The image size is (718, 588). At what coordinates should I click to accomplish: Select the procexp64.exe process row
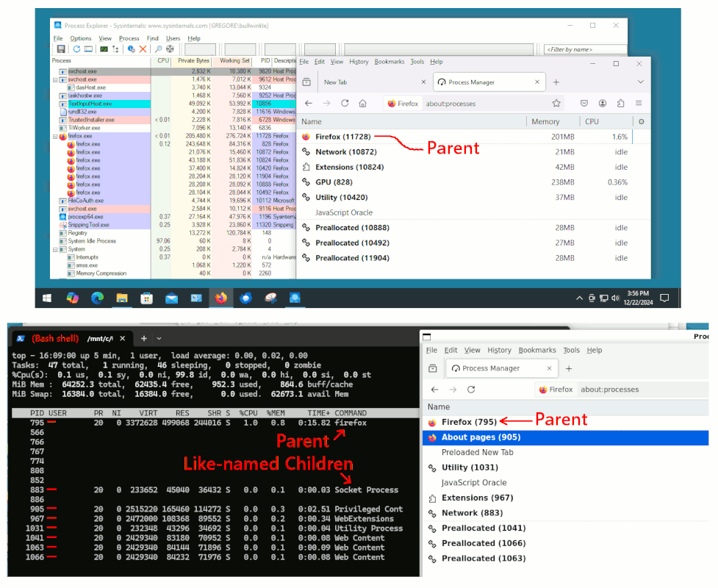pyautogui.click(x=174, y=217)
